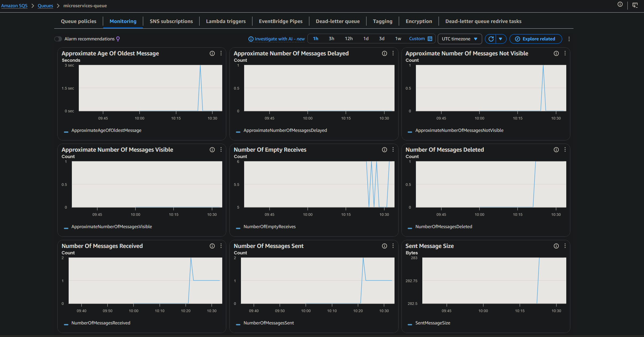Open info for Approximate Number Of Messages Delayed

pos(384,53)
